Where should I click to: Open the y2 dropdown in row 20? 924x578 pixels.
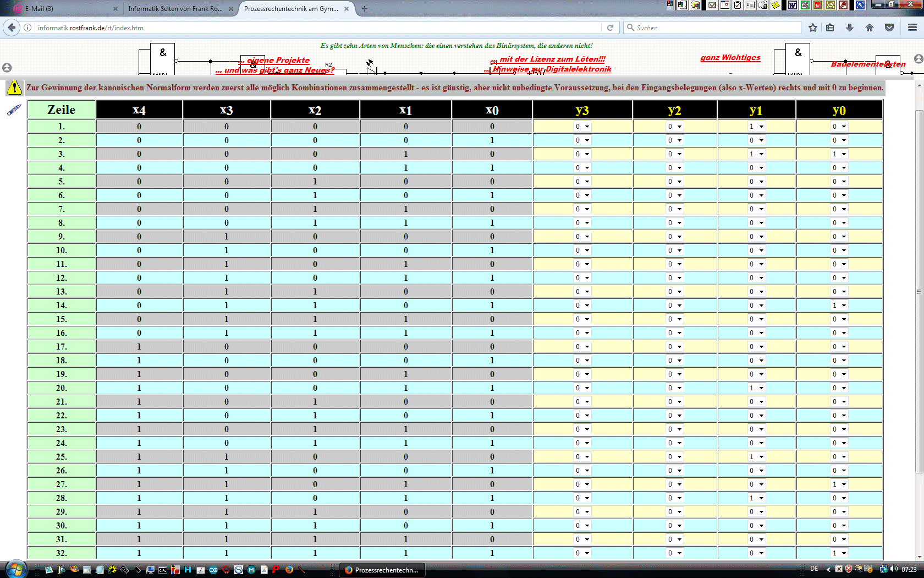point(674,388)
